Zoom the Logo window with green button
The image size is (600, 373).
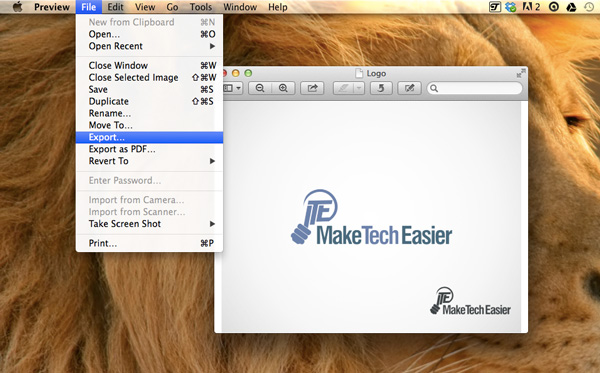tap(248, 73)
